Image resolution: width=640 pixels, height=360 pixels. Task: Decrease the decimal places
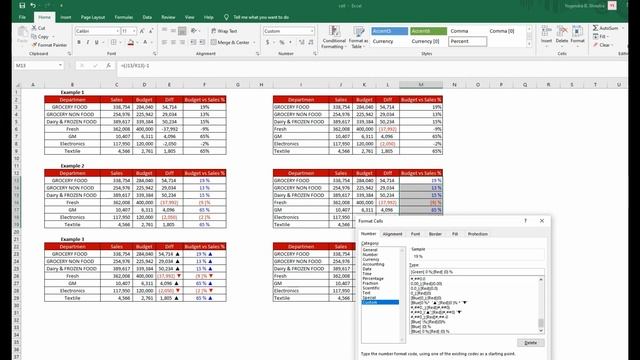(311, 42)
